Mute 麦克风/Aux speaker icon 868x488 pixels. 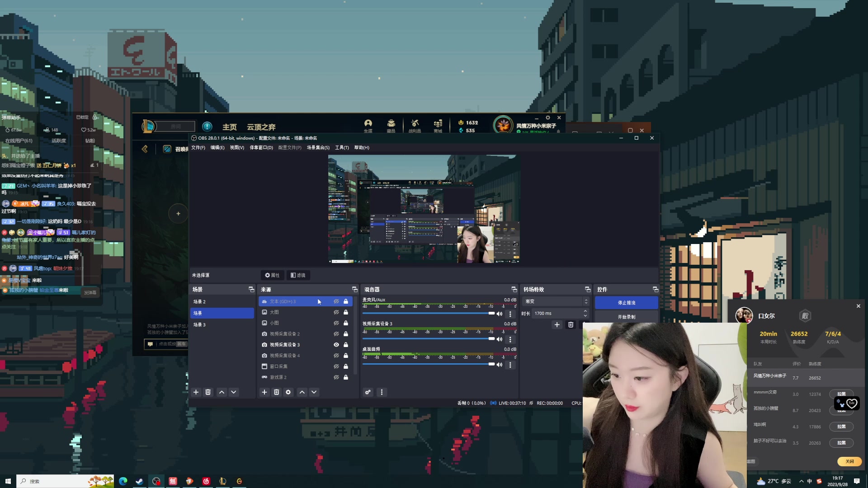point(500,314)
